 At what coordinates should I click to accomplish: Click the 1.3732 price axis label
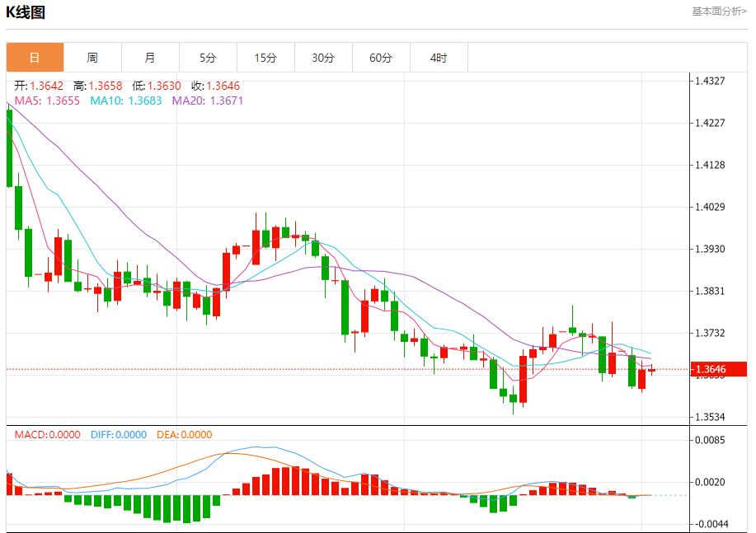(710, 333)
